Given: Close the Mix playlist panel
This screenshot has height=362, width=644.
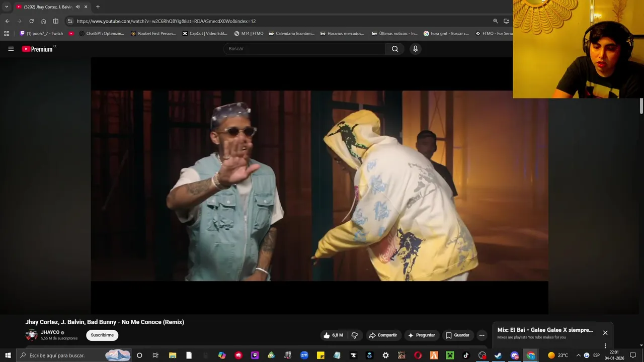Looking at the screenshot, I should coord(605,333).
